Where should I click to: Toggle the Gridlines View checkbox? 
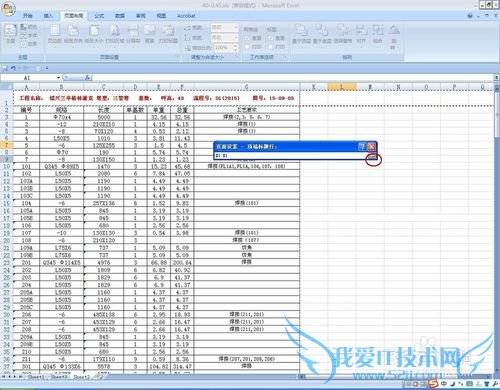tap(247, 38)
